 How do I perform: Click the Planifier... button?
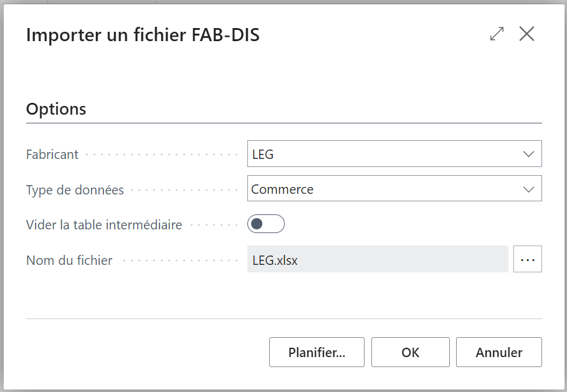[317, 352]
